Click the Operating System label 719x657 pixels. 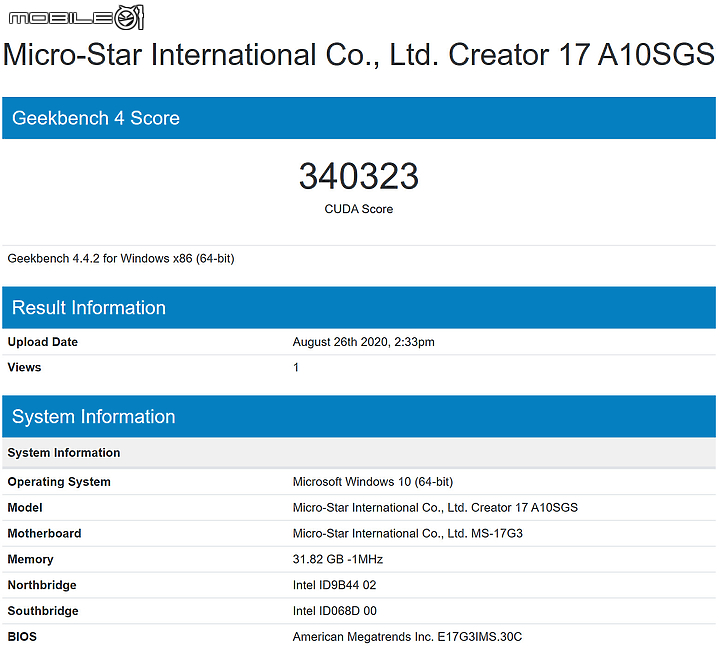point(59,482)
